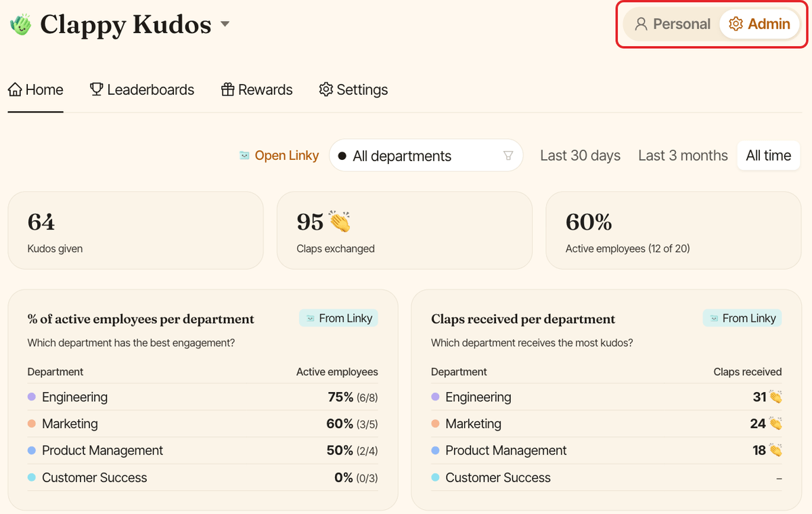This screenshot has height=514, width=812.
Task: Select Marketing row in claps received table
Action: (606, 424)
